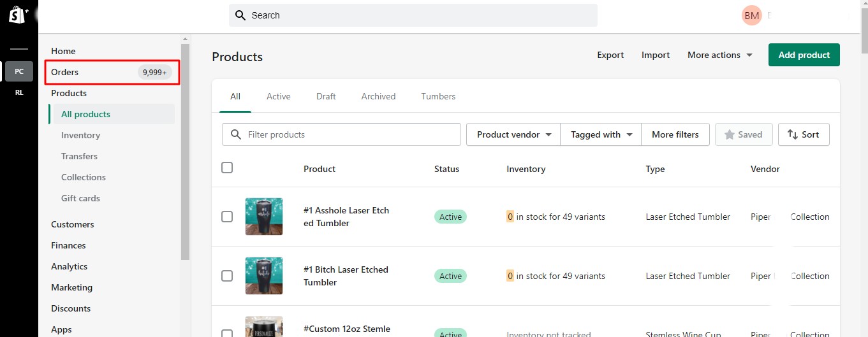Image resolution: width=868 pixels, height=337 pixels.
Task: Open Marketing in the sidebar
Action: pos(71,287)
